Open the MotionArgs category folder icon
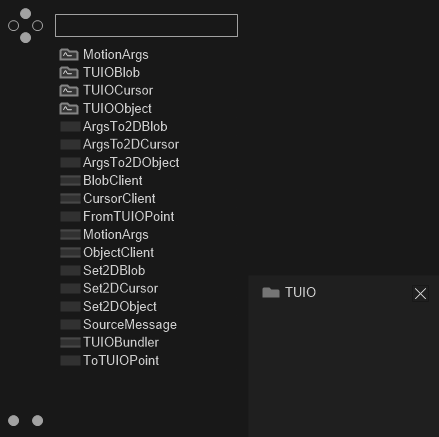Image resolution: width=439 pixels, height=437 pixels. [69, 55]
